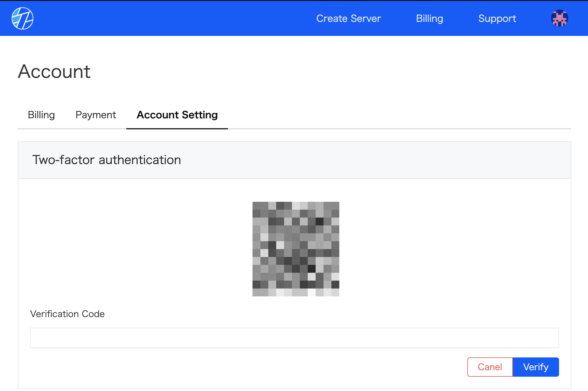Image resolution: width=588 pixels, height=391 pixels.
Task: Go to Billing in top navigation
Action: 430,18
